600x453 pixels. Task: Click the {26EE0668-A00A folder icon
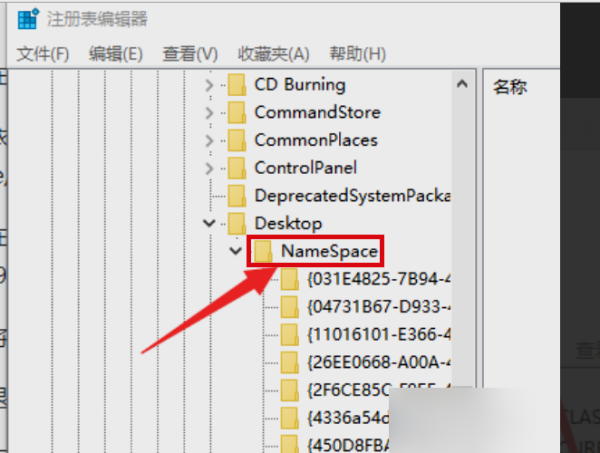pos(290,362)
